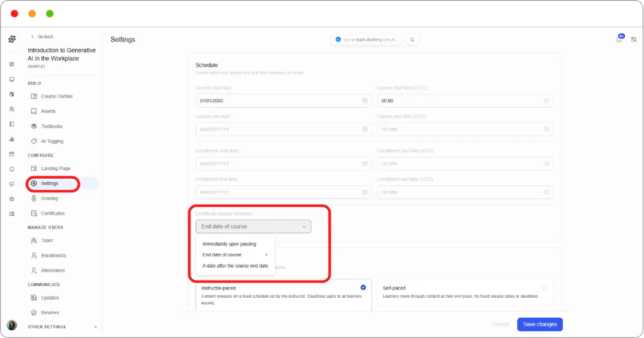This screenshot has width=644, height=338.
Task: Click the Course start date field
Action: [x=283, y=100]
